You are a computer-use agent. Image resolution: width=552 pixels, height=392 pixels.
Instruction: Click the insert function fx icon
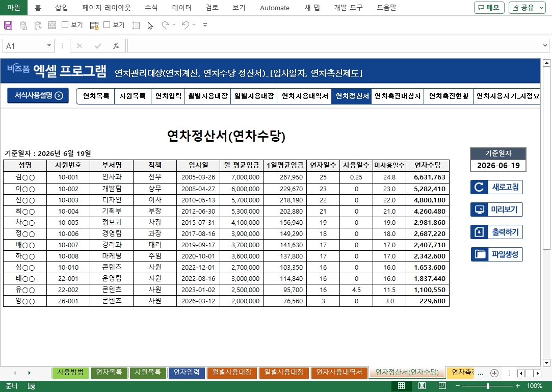click(116, 46)
